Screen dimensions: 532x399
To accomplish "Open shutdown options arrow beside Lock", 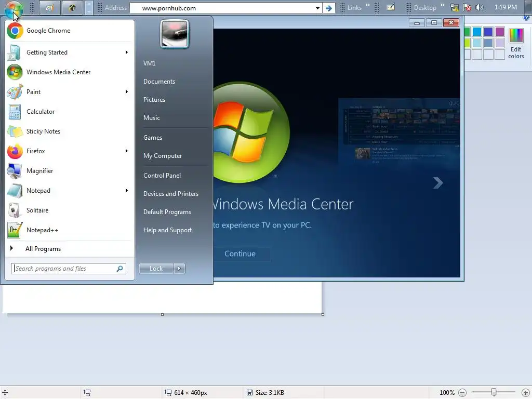I will coord(179,269).
